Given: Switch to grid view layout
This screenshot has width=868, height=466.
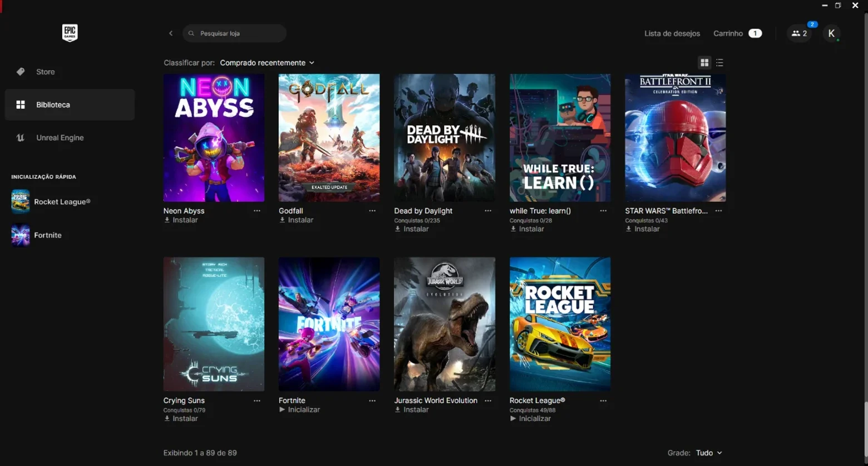Looking at the screenshot, I should pyautogui.click(x=704, y=63).
